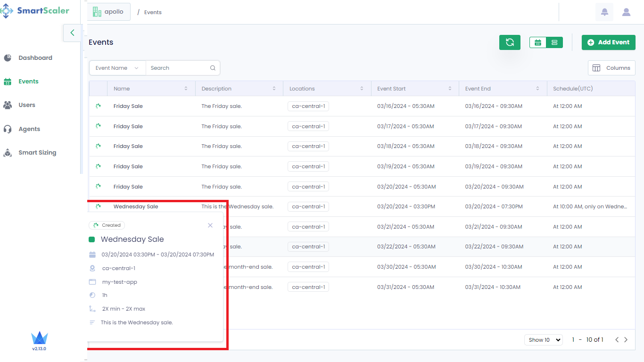The image size is (644, 362).
Task: Go to next page arrow
Action: click(x=626, y=340)
